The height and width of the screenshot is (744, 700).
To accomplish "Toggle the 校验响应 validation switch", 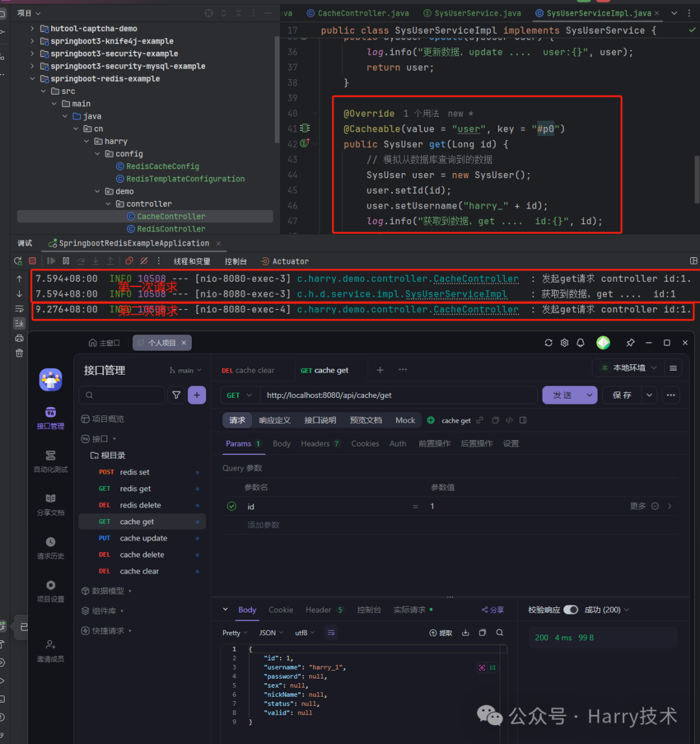I will tap(570, 609).
